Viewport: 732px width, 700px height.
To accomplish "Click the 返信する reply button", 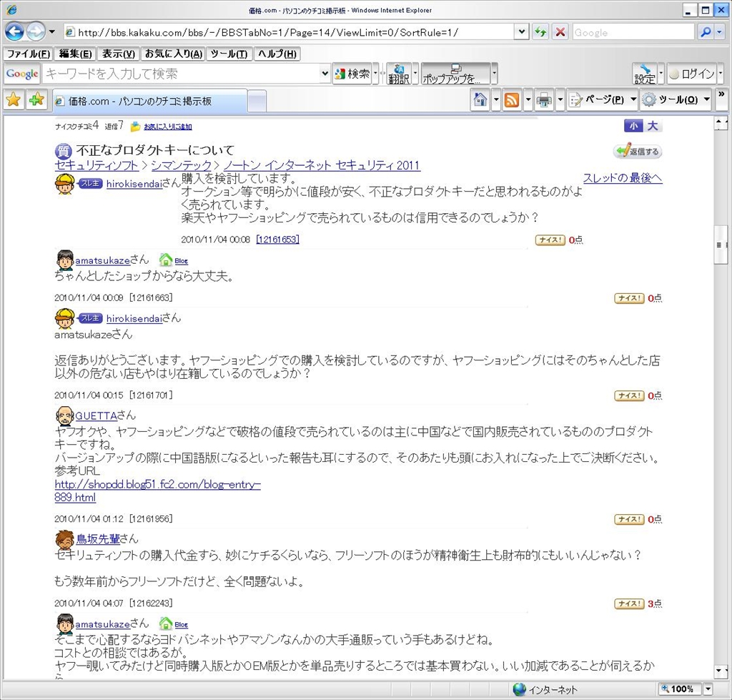I will [x=638, y=152].
